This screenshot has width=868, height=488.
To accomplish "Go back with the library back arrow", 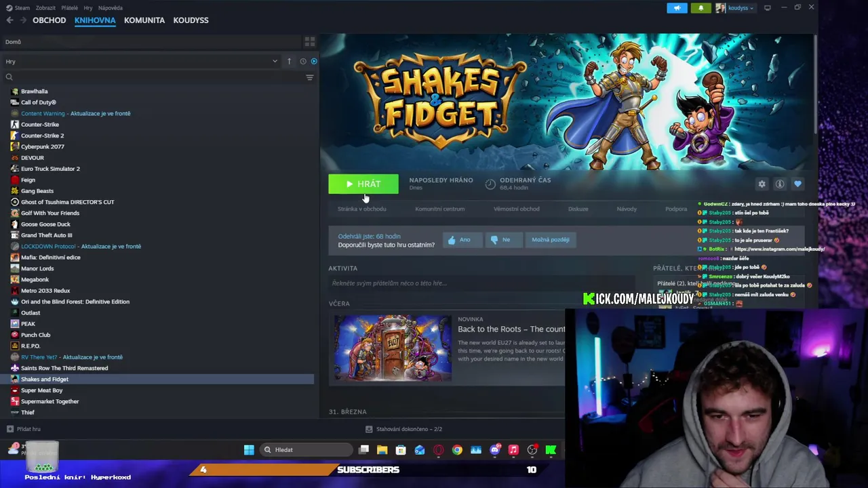I will [9, 20].
